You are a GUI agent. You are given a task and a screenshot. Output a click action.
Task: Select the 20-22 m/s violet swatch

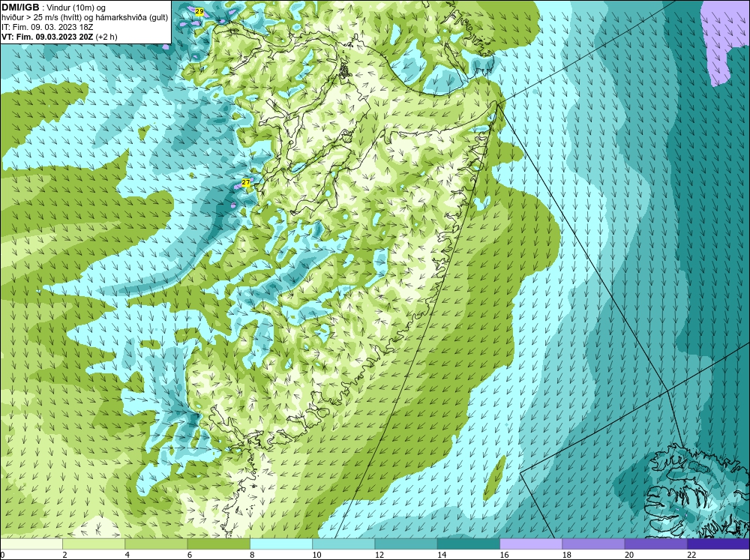click(655, 544)
